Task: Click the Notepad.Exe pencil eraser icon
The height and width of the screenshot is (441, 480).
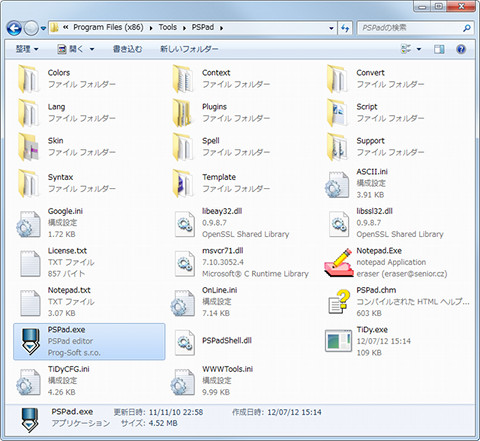Action: (x=339, y=263)
